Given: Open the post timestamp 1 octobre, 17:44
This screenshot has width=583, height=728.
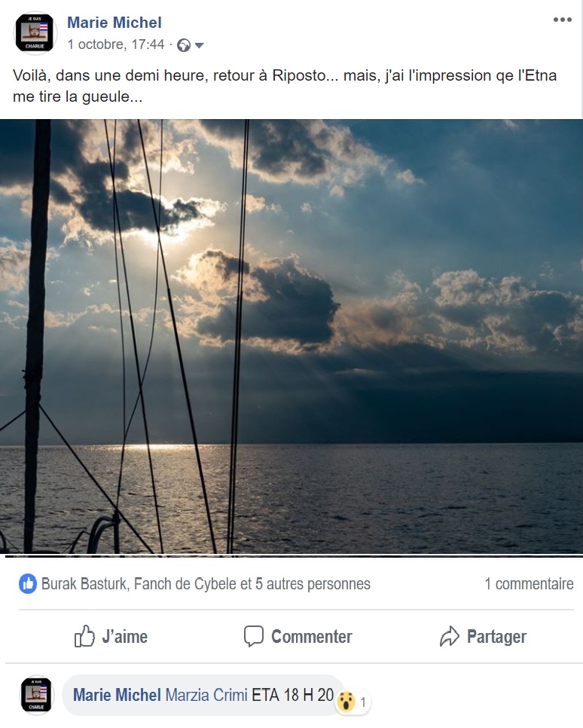Looking at the screenshot, I should [115, 44].
